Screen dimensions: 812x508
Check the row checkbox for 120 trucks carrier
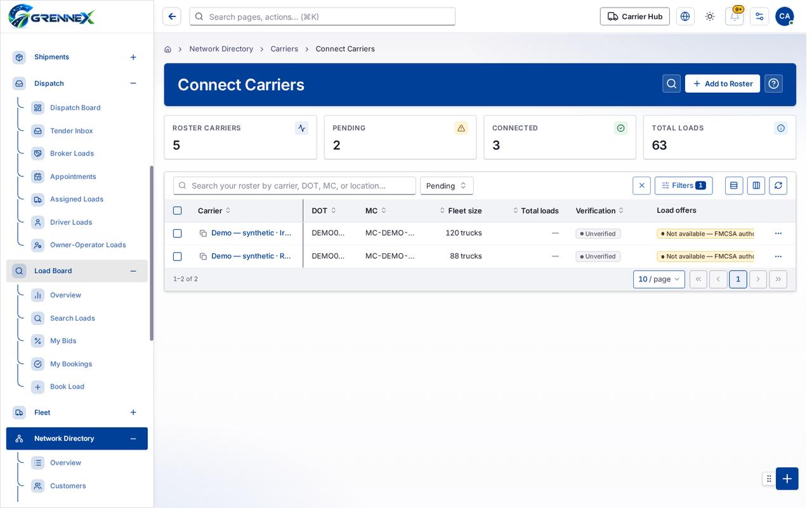point(178,234)
